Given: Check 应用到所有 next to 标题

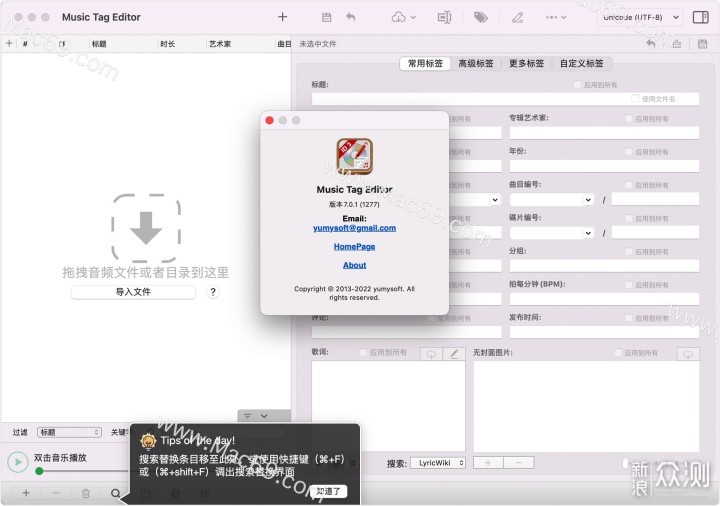Looking at the screenshot, I should click(578, 84).
